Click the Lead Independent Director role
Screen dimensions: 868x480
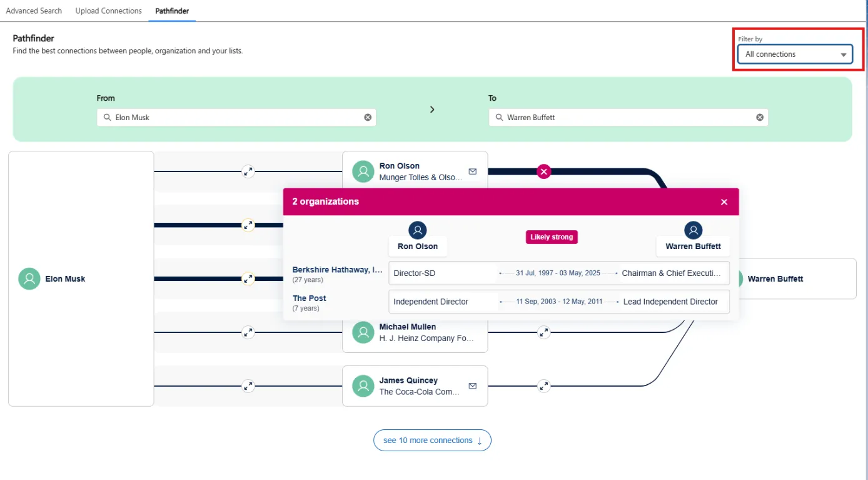point(670,302)
